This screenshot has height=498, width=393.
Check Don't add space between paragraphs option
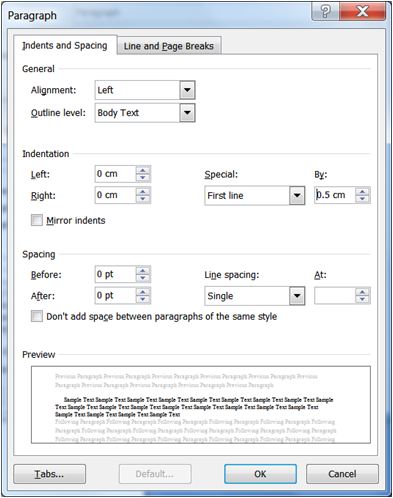(x=37, y=316)
